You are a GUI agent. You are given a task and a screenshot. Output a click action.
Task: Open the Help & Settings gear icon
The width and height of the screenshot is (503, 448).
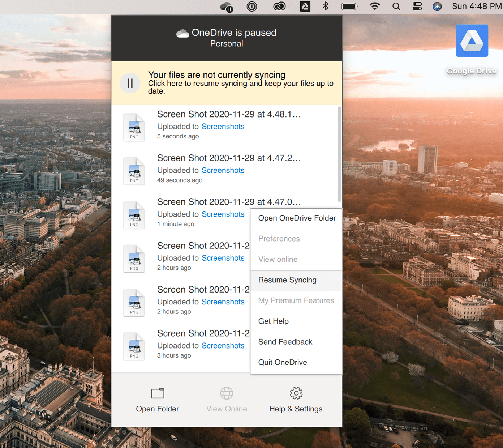pyautogui.click(x=296, y=393)
